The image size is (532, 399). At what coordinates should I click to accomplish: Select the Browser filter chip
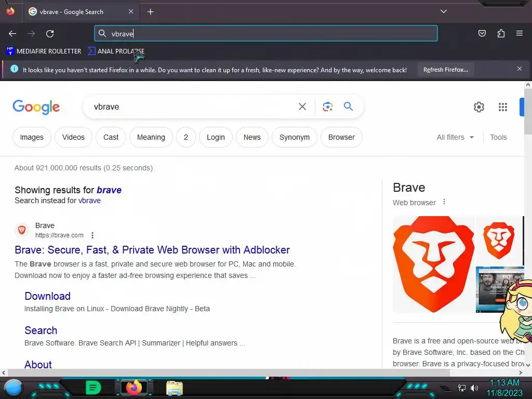tap(342, 137)
